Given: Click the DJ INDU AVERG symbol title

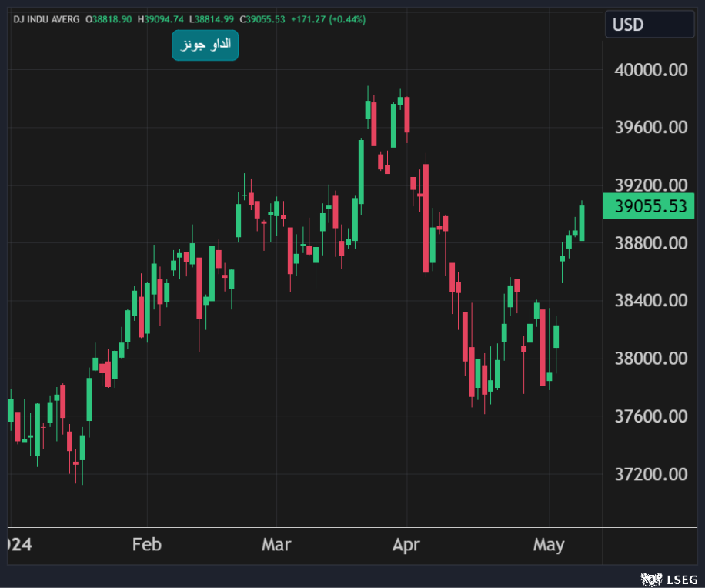Looking at the screenshot, I should [46, 18].
